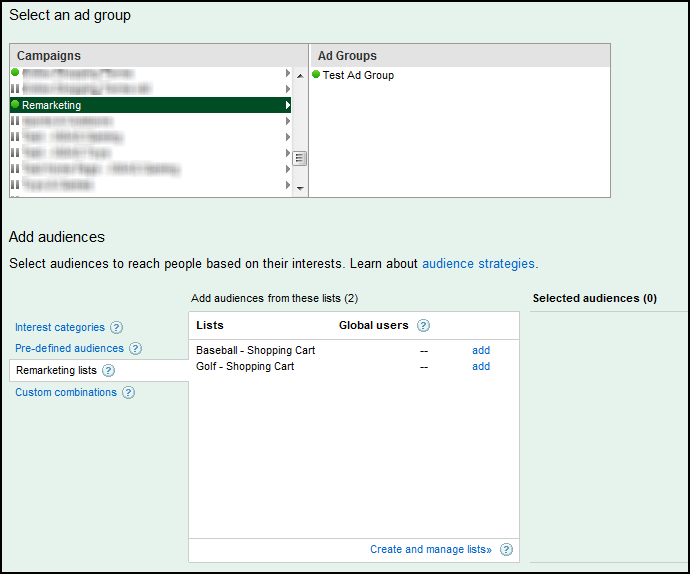Click help icon next to Pre-defined audiences
This screenshot has width=690, height=574.
point(136,349)
